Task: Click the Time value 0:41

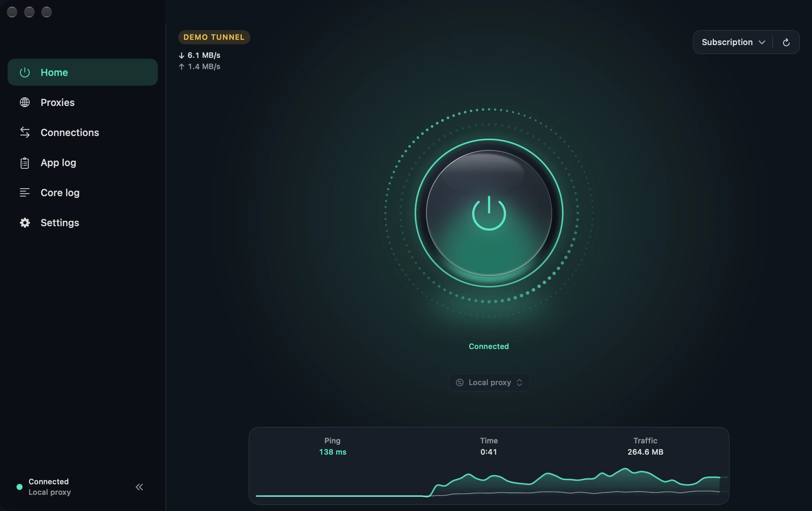Action: pos(489,452)
